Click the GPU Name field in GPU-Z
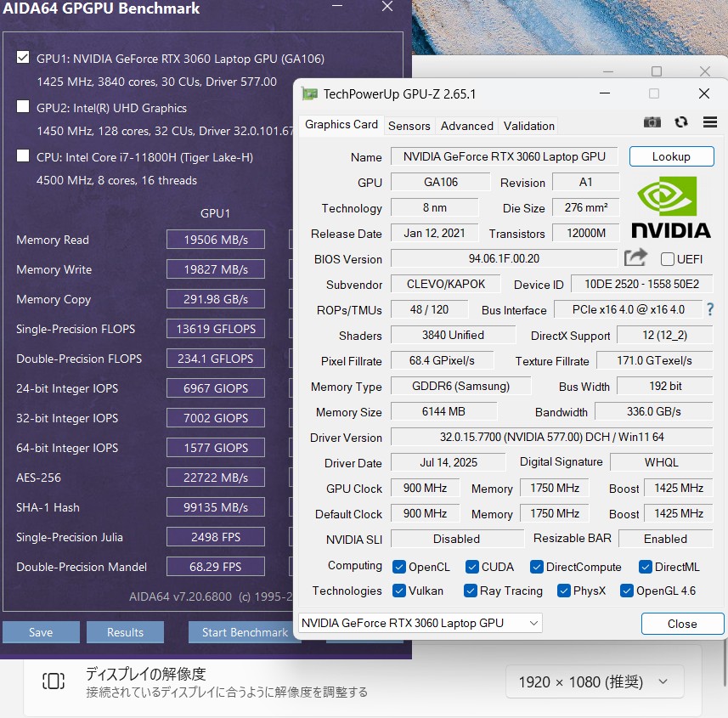Viewport: 728px width, 718px height. (505, 156)
